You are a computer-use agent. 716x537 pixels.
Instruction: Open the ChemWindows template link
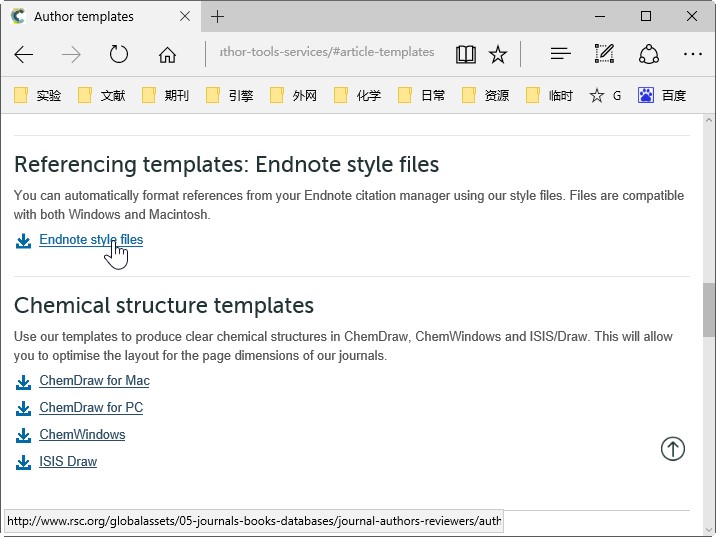click(82, 434)
